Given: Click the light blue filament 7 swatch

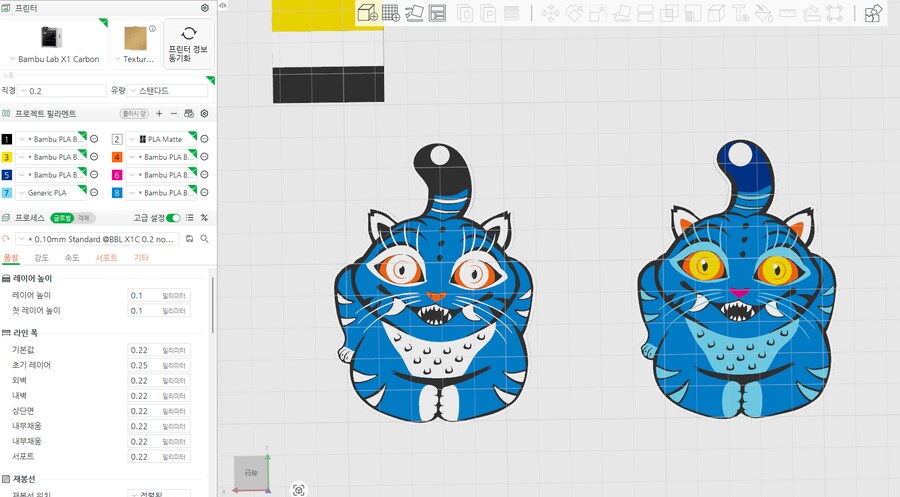Looking at the screenshot, I should tap(7, 193).
